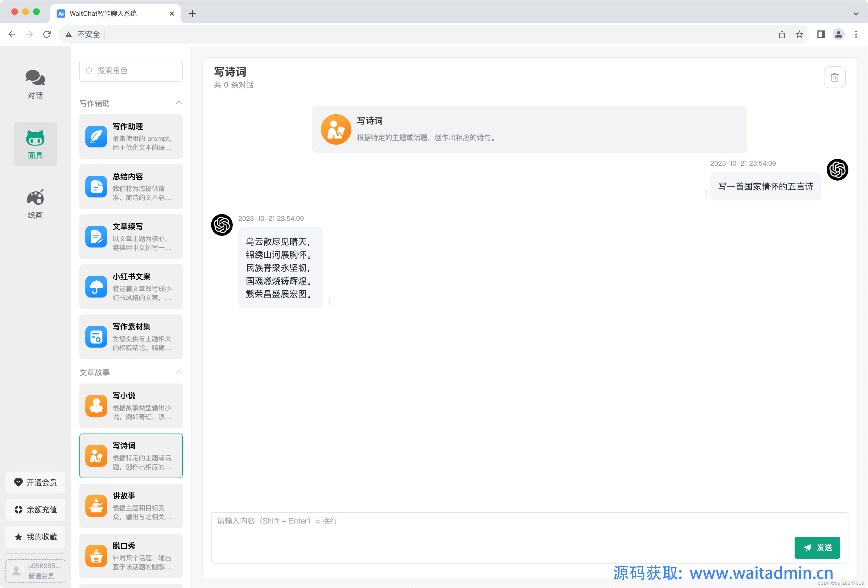Collapse the 写作辅助 category

coord(179,103)
